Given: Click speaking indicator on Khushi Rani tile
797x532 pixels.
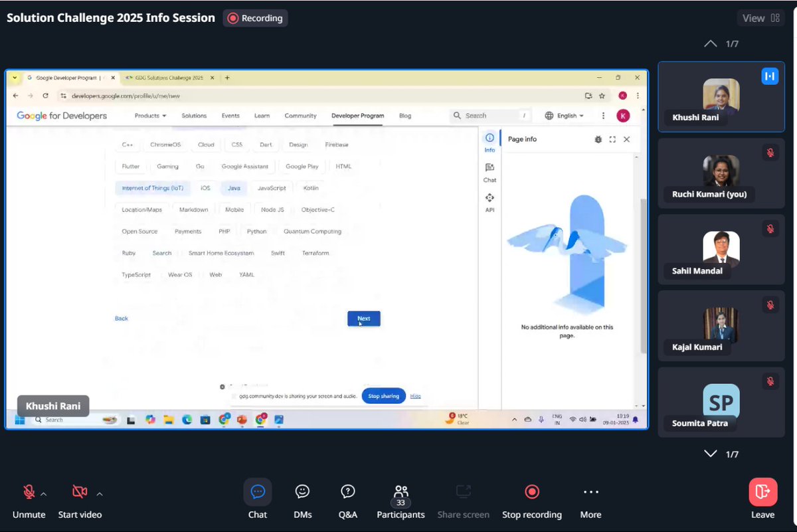Looking at the screenshot, I should (770, 76).
